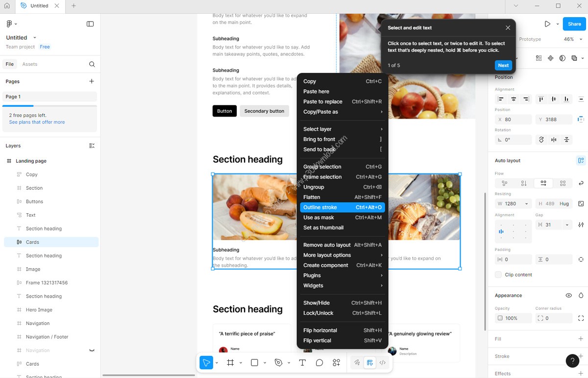Switch to Draw mode
The height and width of the screenshot is (378, 588).
point(357,363)
